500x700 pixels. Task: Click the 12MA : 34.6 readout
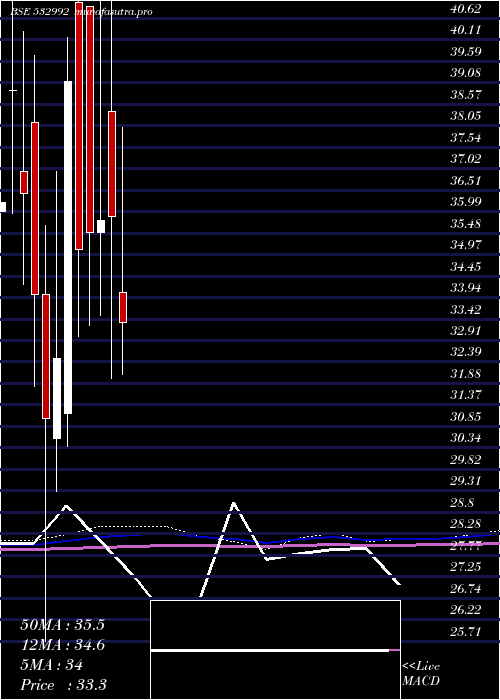[62, 645]
